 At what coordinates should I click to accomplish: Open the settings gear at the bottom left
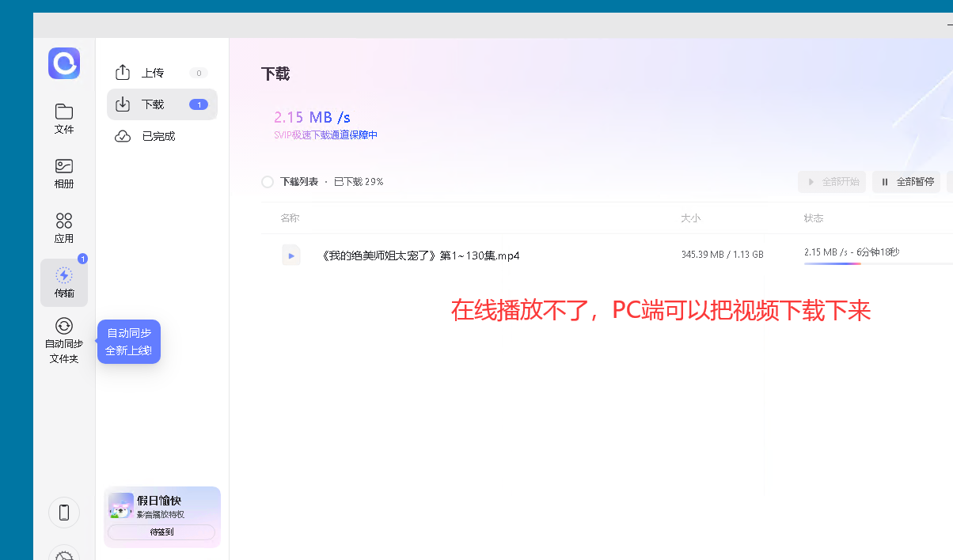[x=63, y=554]
